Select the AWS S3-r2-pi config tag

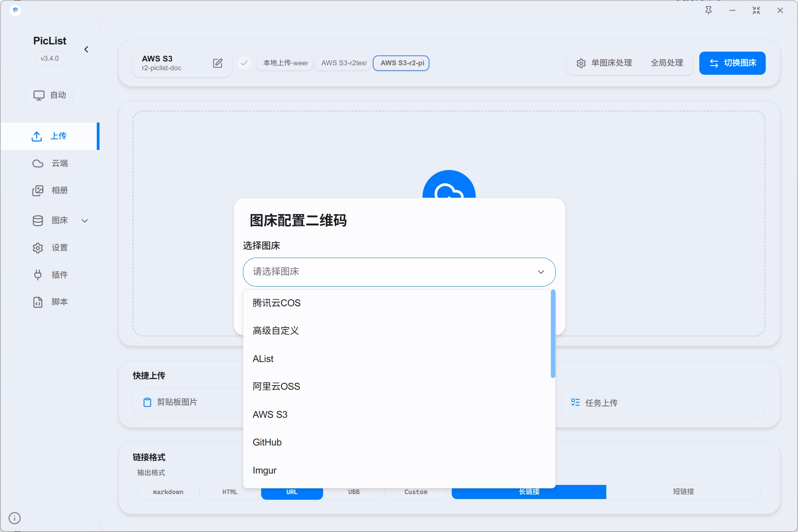(402, 63)
